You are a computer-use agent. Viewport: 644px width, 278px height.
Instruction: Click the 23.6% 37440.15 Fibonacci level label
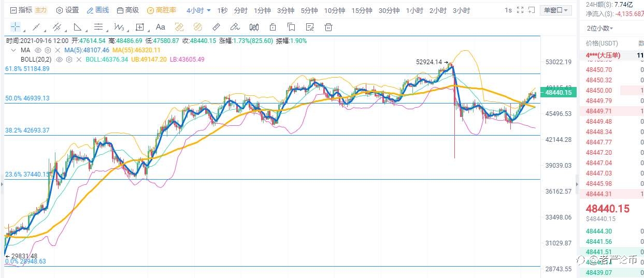[x=27, y=174]
